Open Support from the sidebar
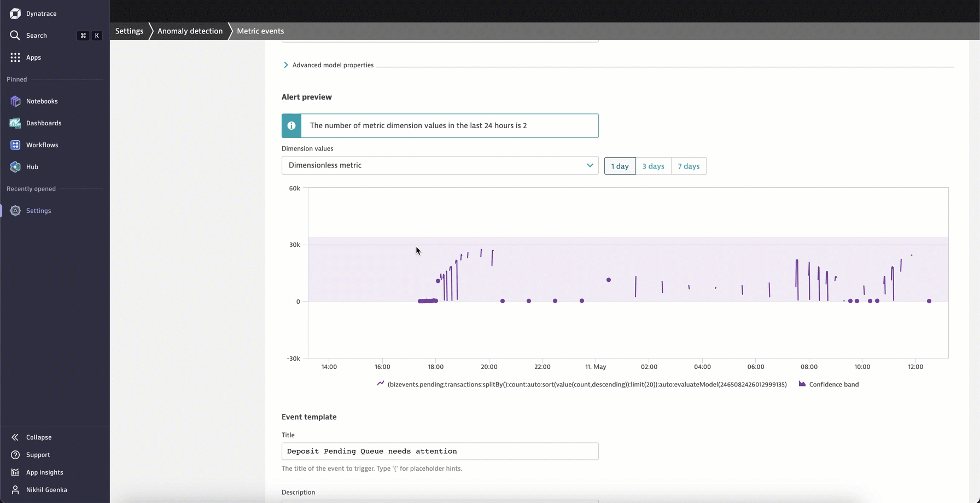 click(38, 454)
